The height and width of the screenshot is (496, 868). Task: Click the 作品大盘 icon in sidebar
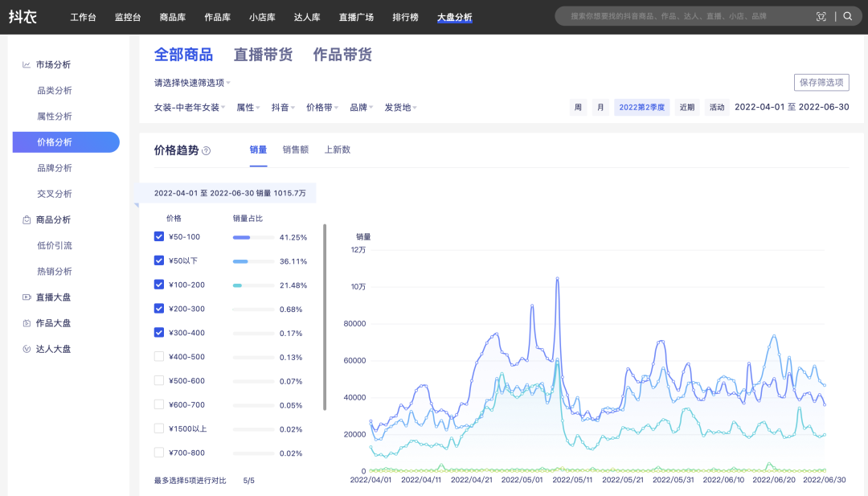27,323
